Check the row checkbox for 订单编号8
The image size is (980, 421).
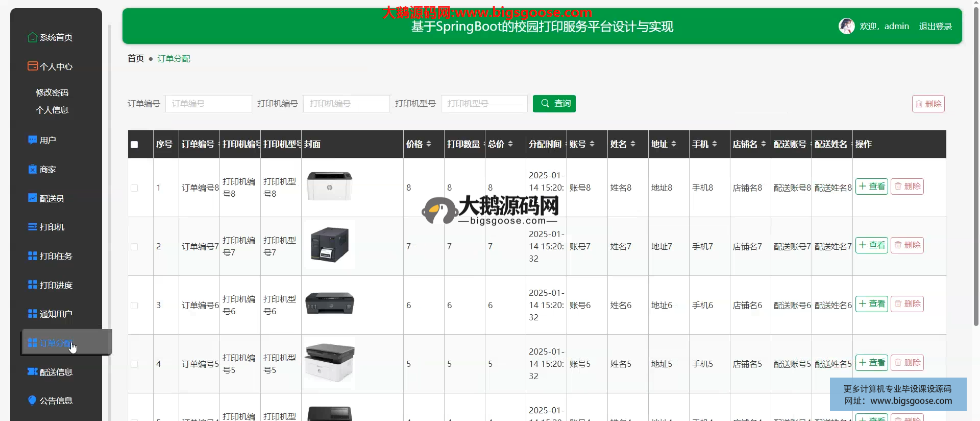click(x=134, y=188)
